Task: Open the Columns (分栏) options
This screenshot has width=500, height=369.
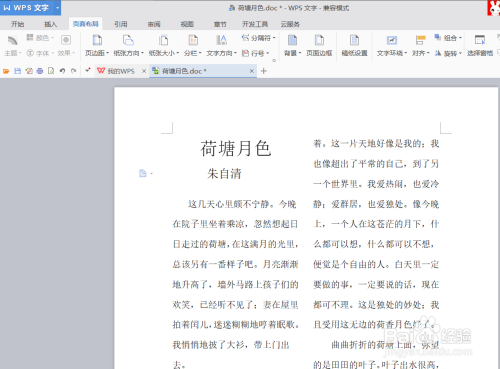Action: click(193, 45)
